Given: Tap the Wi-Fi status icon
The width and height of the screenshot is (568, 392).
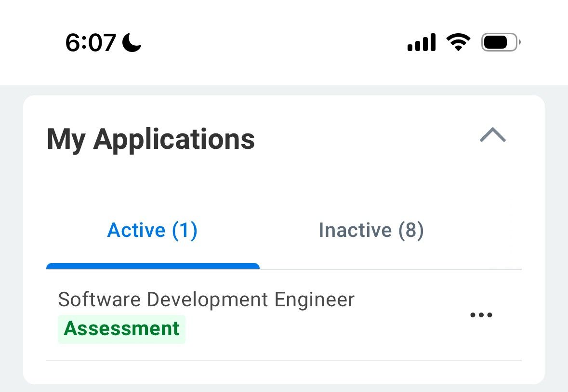Looking at the screenshot, I should click(458, 42).
